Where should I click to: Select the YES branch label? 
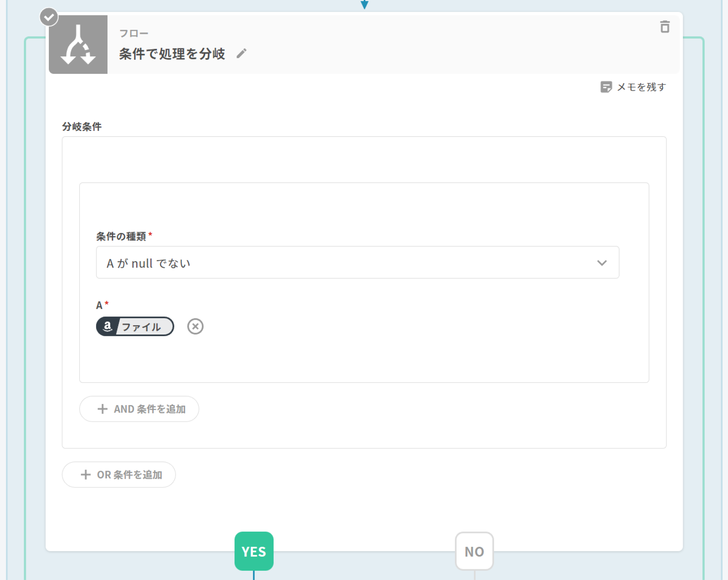coord(254,551)
